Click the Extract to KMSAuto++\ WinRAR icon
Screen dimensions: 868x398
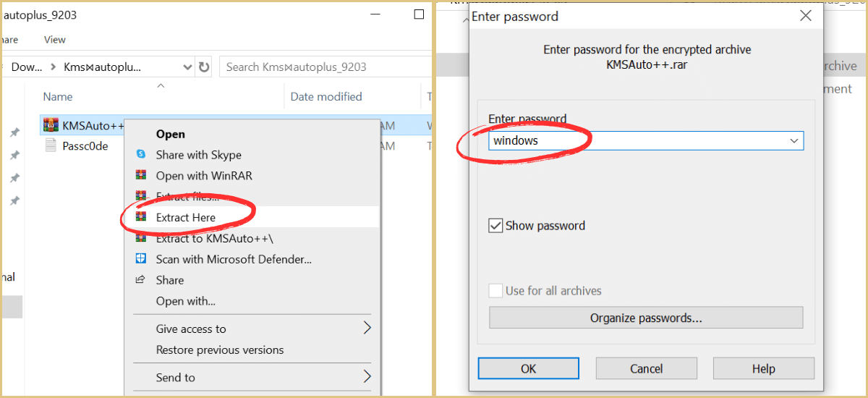click(x=141, y=238)
